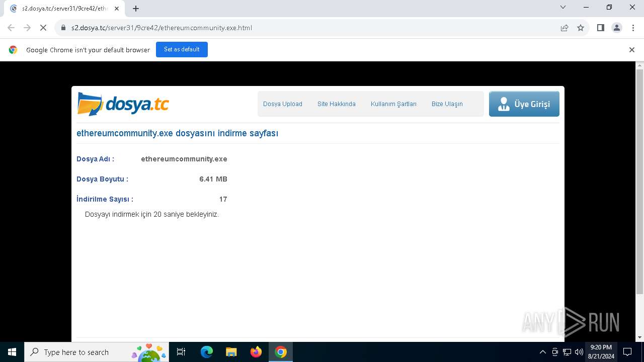Viewport: 644px width, 362px height.
Task: Open Chrome side panel icon
Action: pos(600,28)
